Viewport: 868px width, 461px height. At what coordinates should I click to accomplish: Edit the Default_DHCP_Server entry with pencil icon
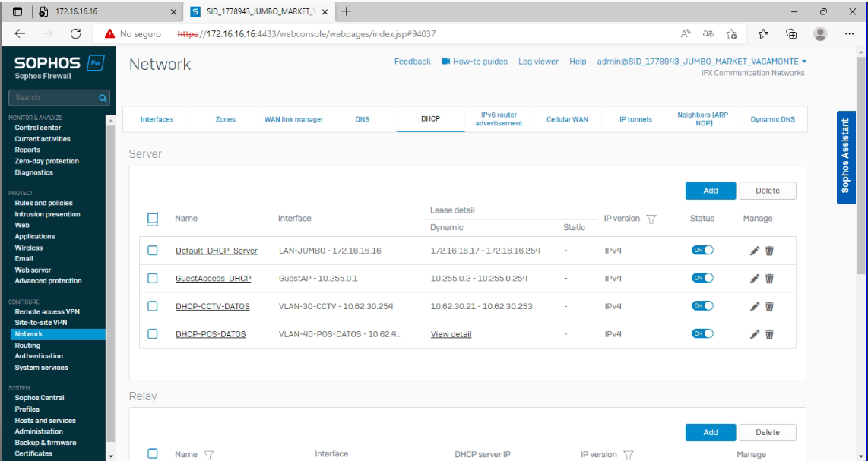pyautogui.click(x=754, y=251)
